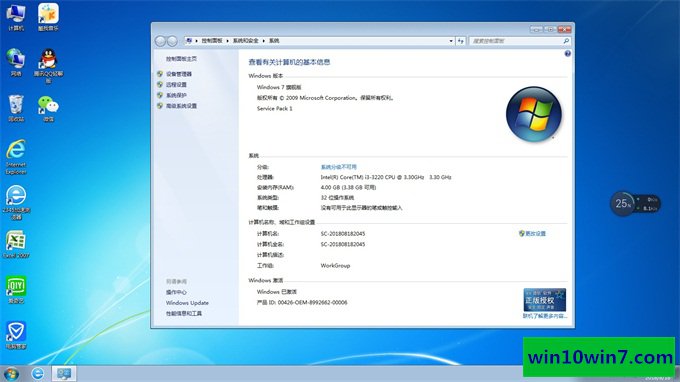Open Internet Explorer in the taskbar
This screenshot has height=382, width=680.
38,373
